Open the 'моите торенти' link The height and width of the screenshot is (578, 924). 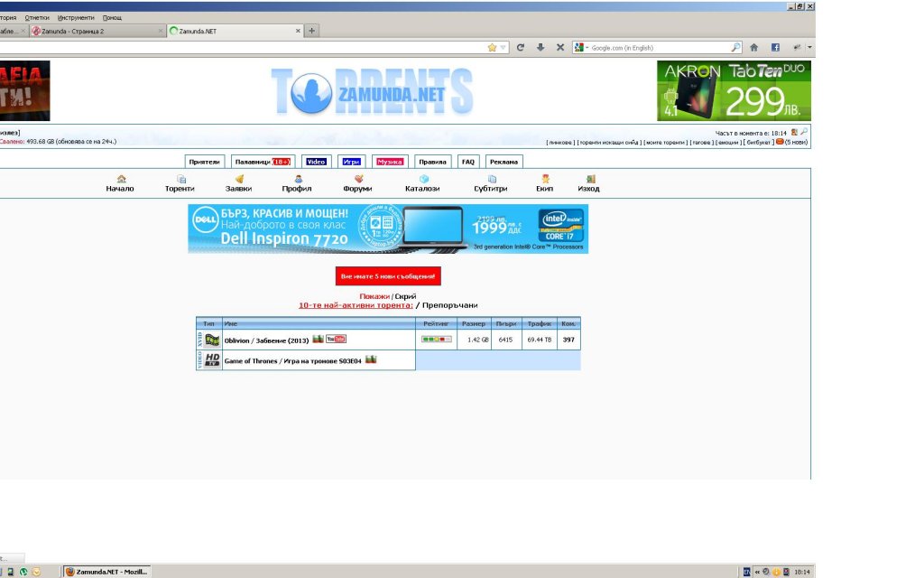click(665, 142)
